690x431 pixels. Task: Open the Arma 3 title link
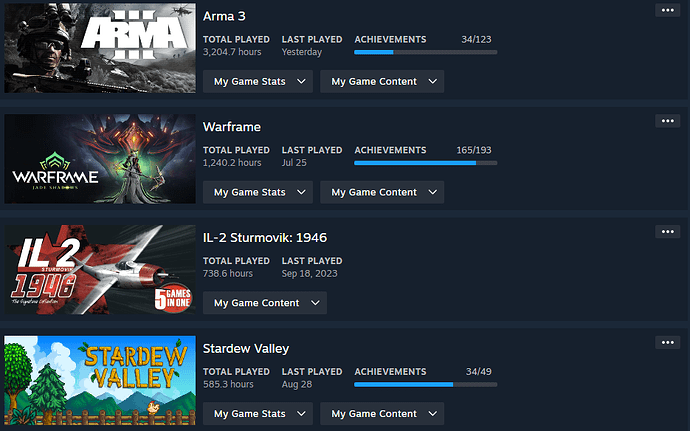coord(224,16)
